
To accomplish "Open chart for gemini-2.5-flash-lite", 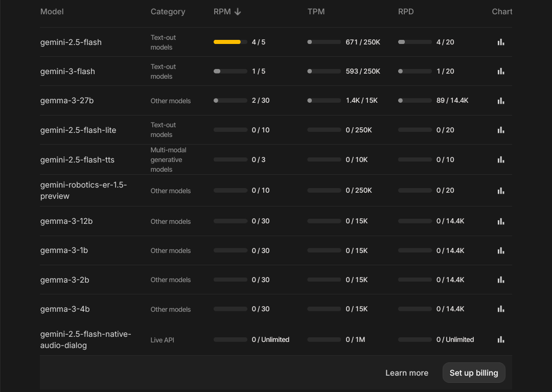I will 500,130.
